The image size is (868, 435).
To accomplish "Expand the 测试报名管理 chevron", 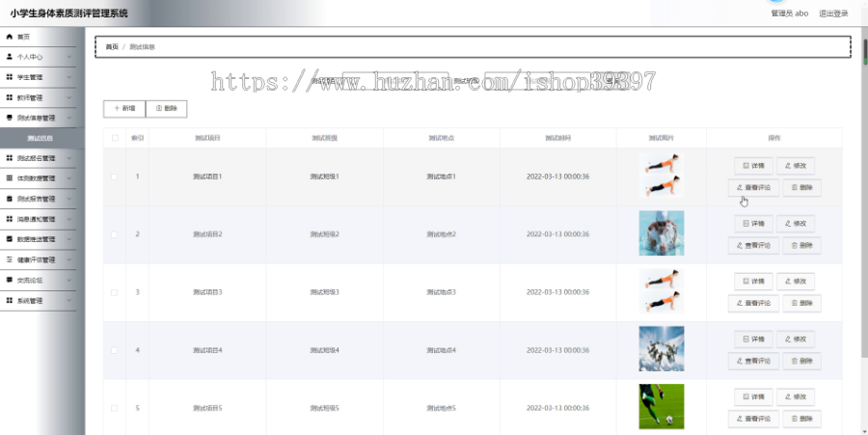I will click(69, 158).
